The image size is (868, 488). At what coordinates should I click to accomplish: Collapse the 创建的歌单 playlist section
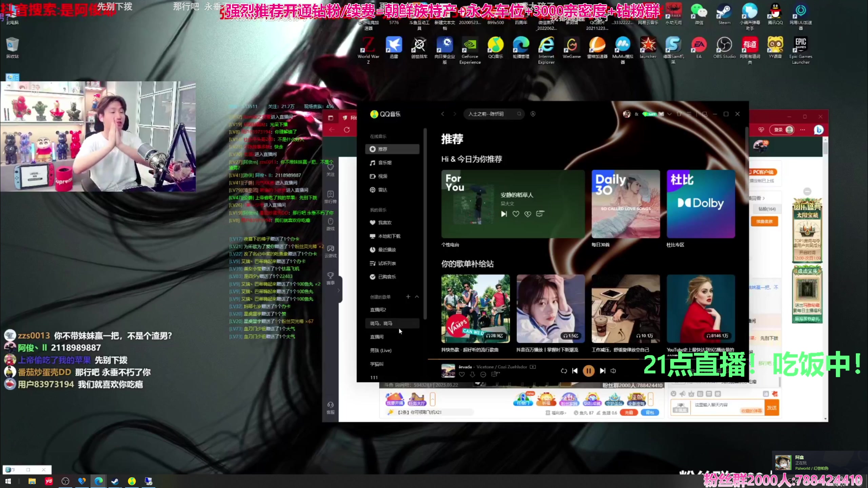[417, 297]
